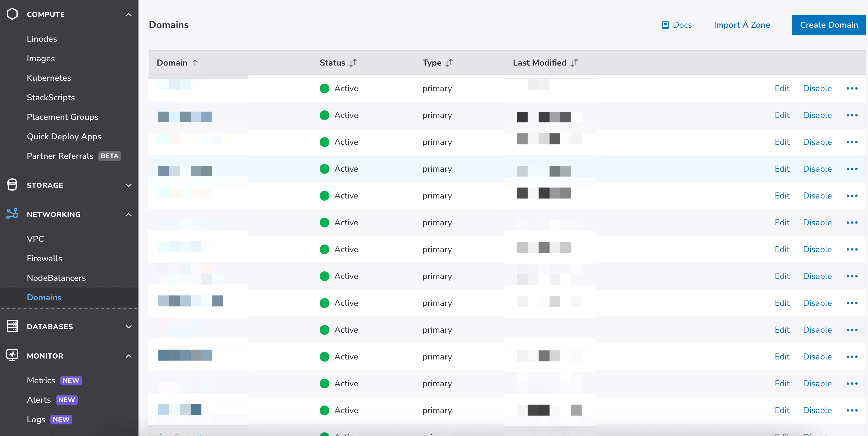
Task: Expand the Databases section chevron
Action: (128, 327)
